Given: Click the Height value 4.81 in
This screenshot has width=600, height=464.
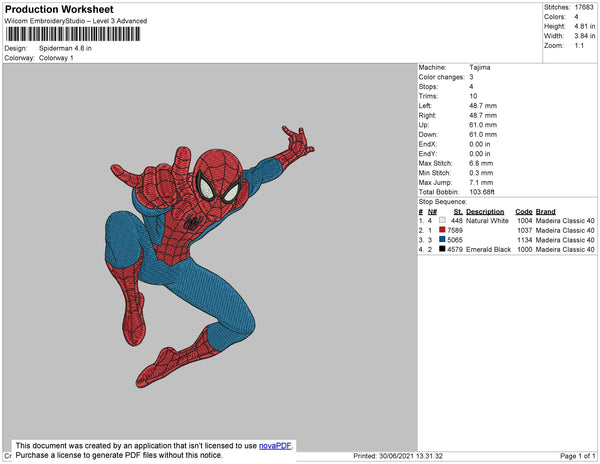Looking at the screenshot, I should point(584,26).
